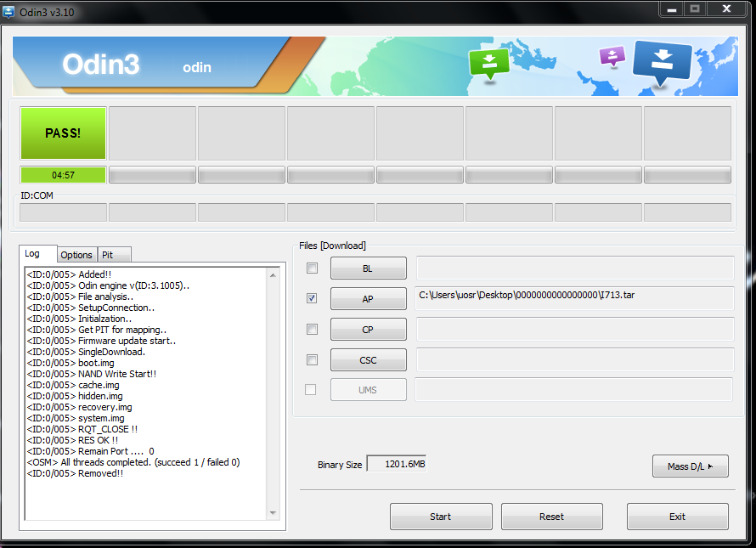Click the AP file browse button
The image size is (756, 548).
click(369, 298)
